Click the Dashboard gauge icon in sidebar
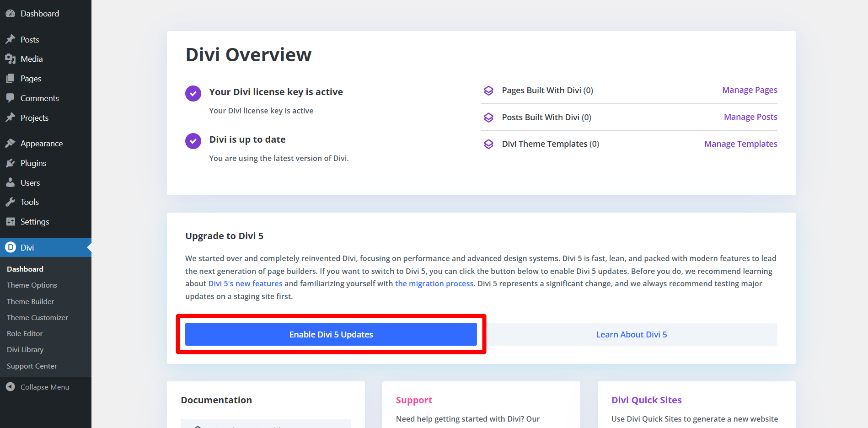This screenshot has width=868, height=428. coord(10,14)
